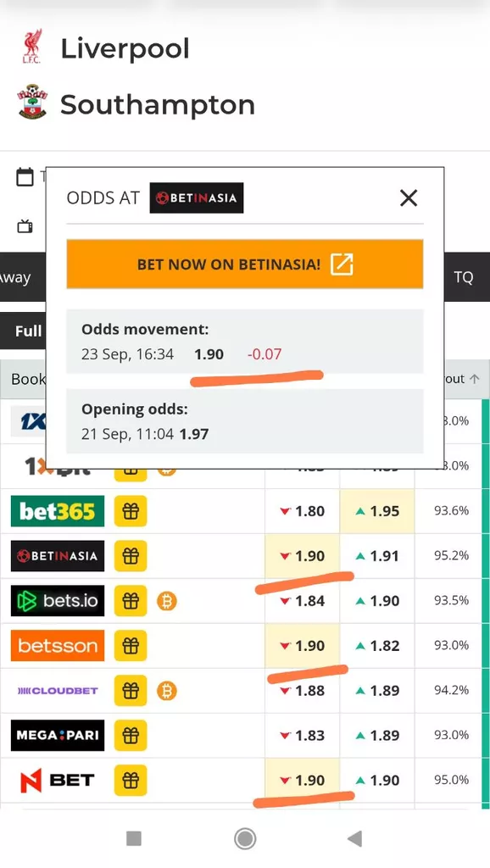Select the BetInAsia 1.90 odds cell
This screenshot has height=868, width=490.
(x=303, y=556)
